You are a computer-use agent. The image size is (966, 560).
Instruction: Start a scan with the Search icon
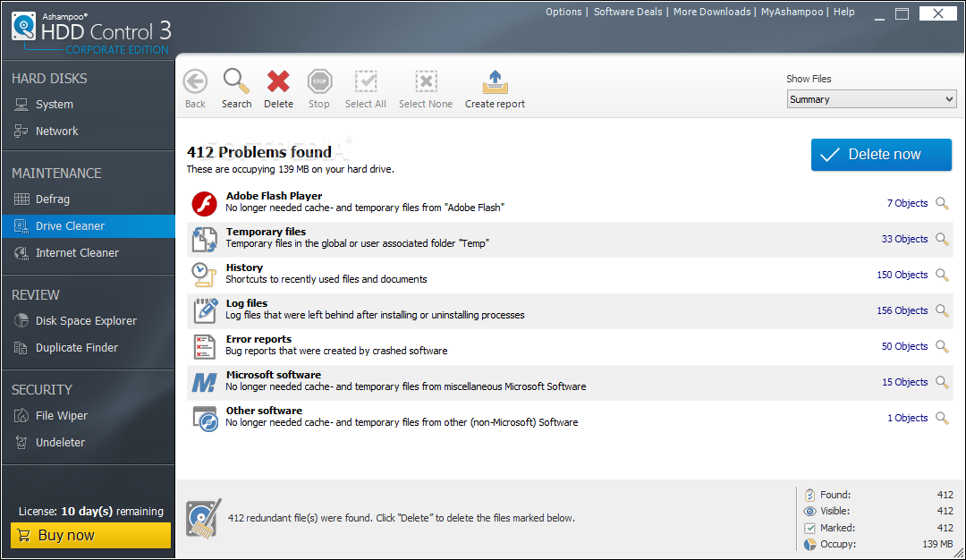click(x=236, y=81)
